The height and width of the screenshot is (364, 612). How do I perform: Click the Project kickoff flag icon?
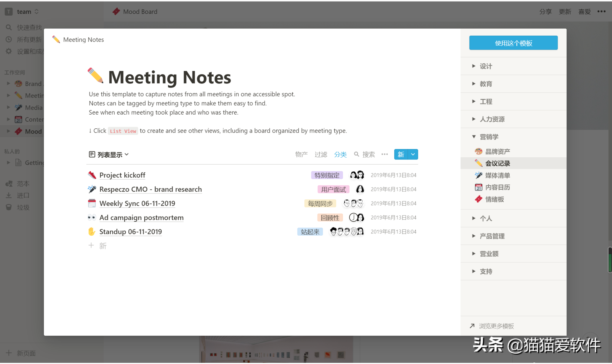(91, 175)
